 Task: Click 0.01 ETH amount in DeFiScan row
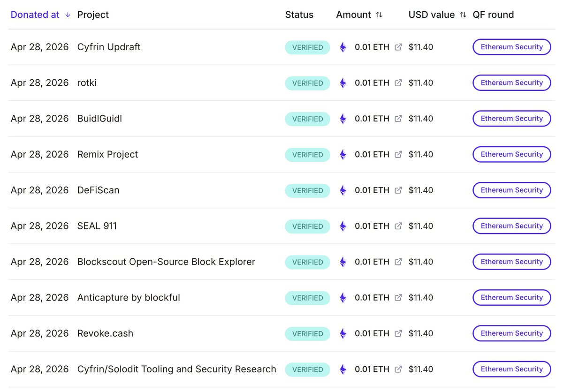tap(372, 190)
